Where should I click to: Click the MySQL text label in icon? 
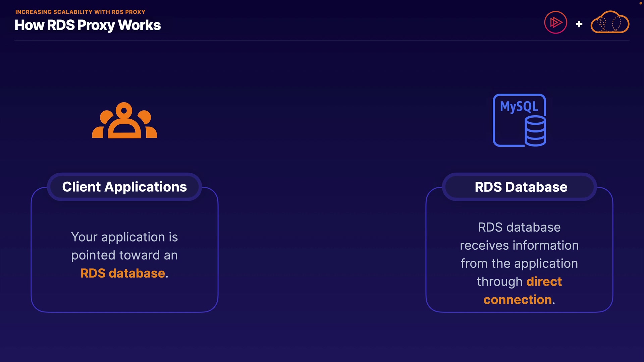(x=519, y=107)
